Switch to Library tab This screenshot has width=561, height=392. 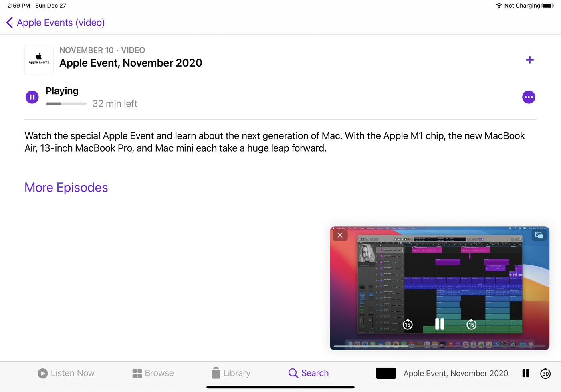[231, 373]
